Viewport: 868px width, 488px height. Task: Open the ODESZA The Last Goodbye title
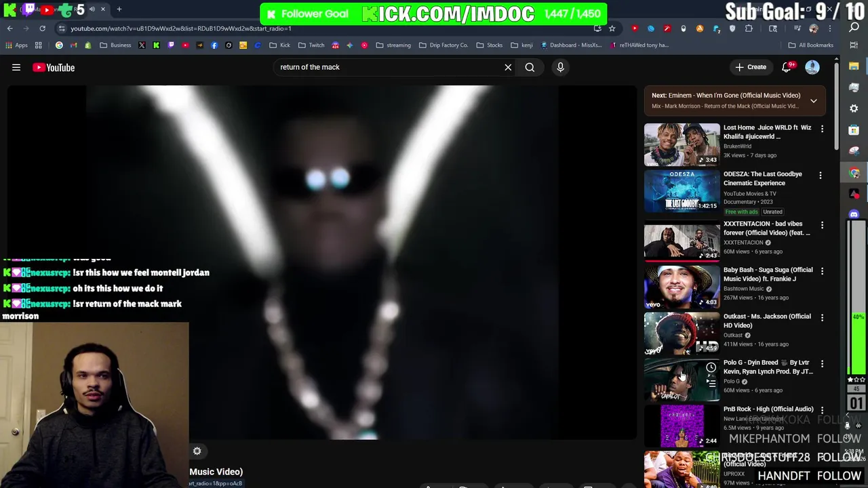pyautogui.click(x=762, y=178)
